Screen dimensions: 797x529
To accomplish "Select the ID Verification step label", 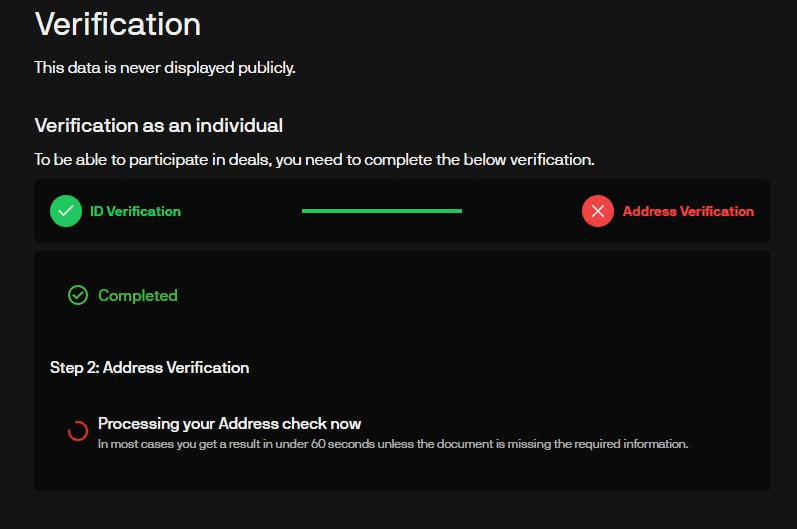I will (135, 211).
